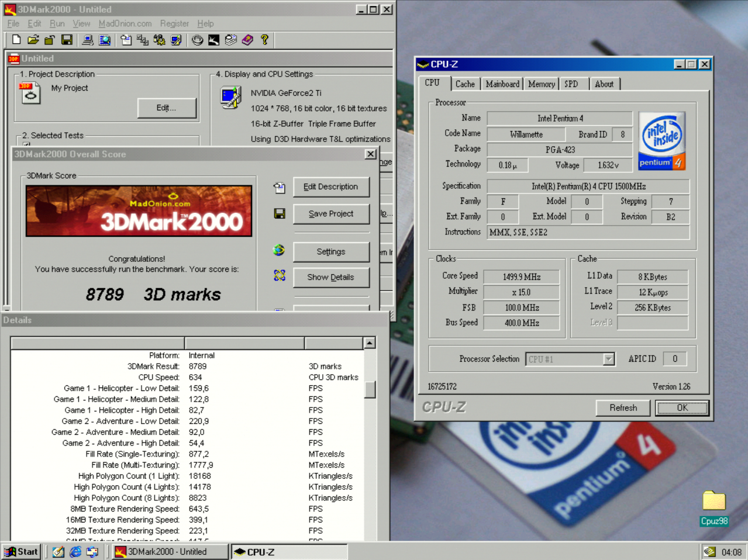Image resolution: width=748 pixels, height=560 pixels.
Task: Click the Save floppy disk toolbar icon
Action: coord(67,40)
